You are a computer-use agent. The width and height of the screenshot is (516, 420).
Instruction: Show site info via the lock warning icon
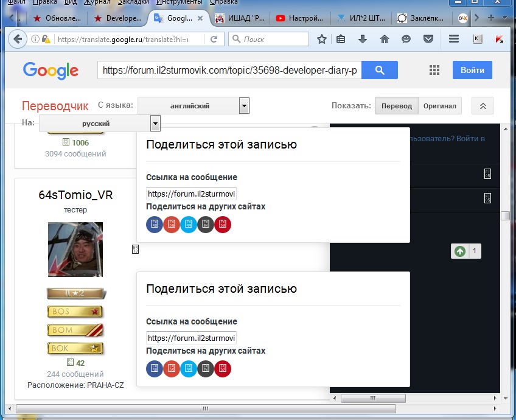(46, 39)
